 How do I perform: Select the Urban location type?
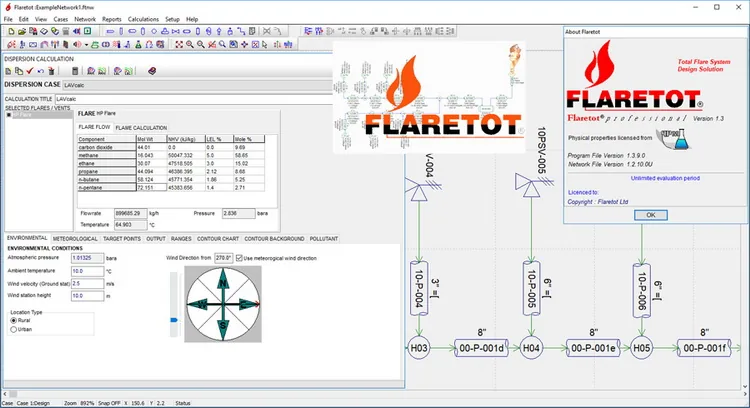click(13, 330)
